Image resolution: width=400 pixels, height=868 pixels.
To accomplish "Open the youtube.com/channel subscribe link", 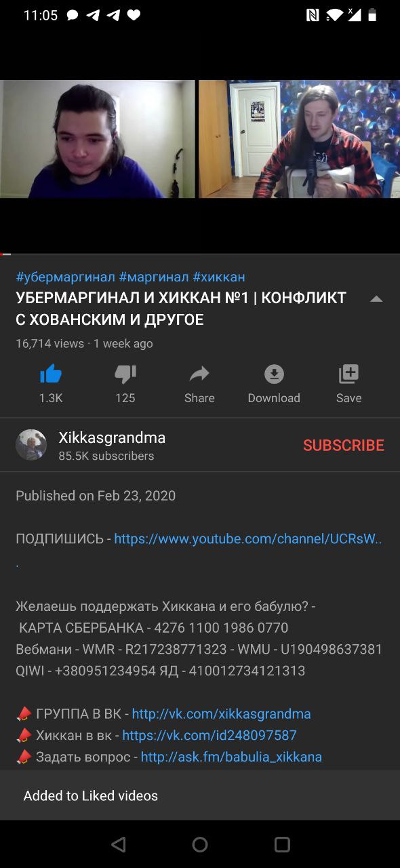I will (x=248, y=539).
